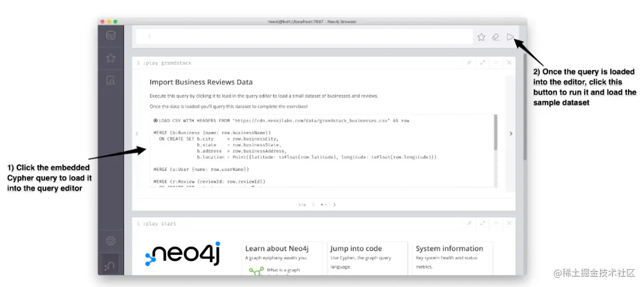Screen dimensions: 644x287
Task: Click the neo4j logo in the start frame
Action: pyautogui.click(x=183, y=254)
